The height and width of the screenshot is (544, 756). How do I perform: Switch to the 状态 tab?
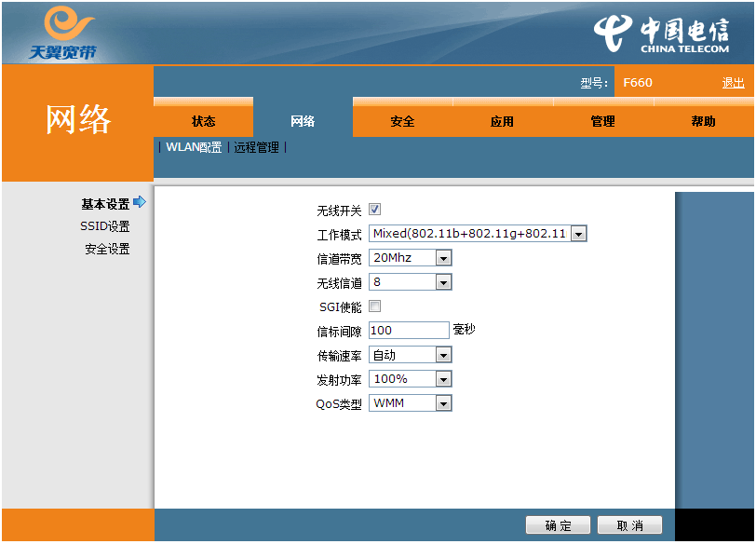(x=203, y=121)
